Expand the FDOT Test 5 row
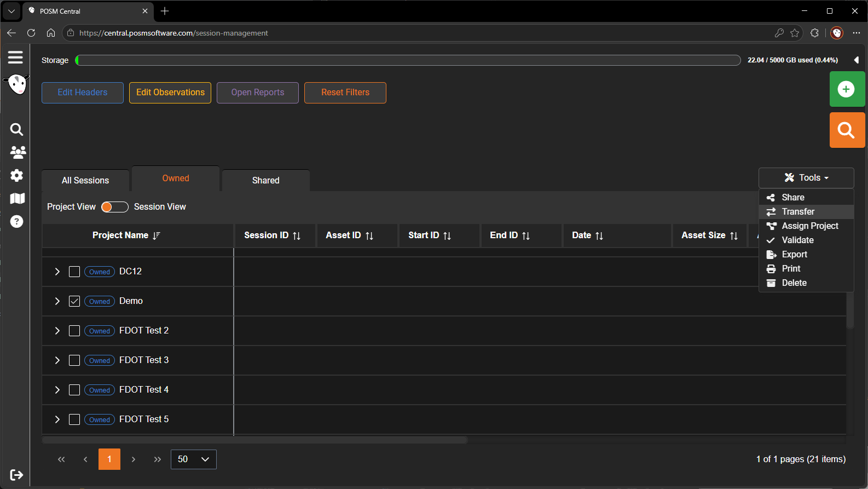868x489 pixels. click(x=57, y=419)
